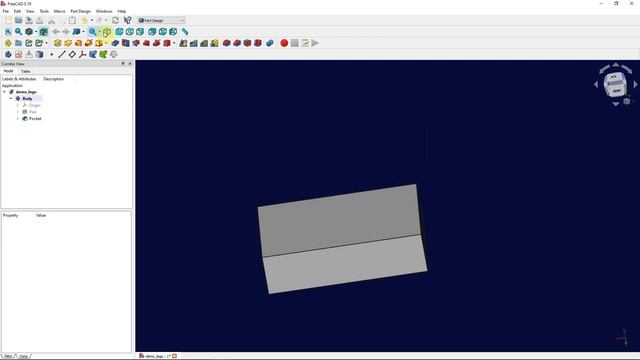
Task: Click the Hole tool icon
Action: coord(126,43)
